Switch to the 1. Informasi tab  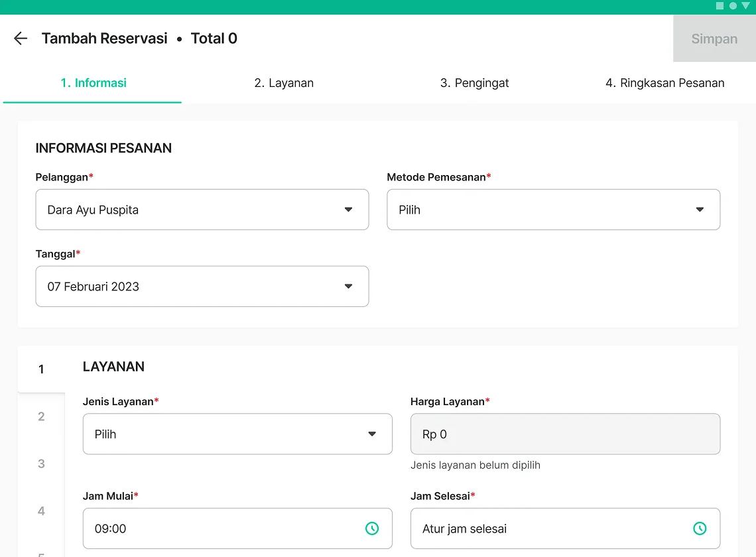(x=94, y=83)
